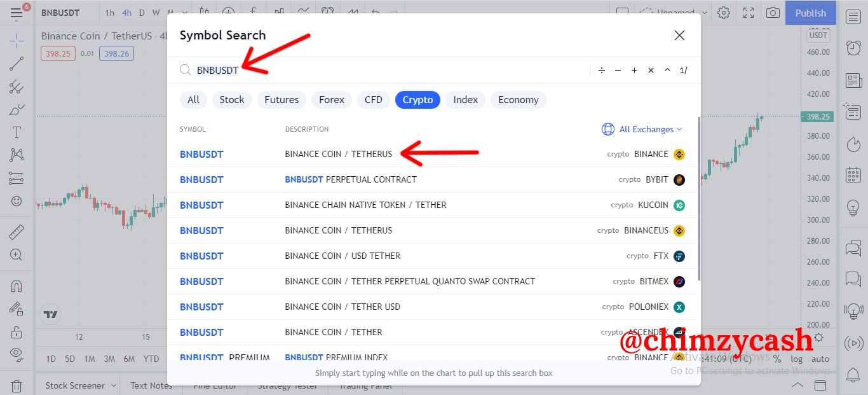The width and height of the screenshot is (868, 395).
Task: Select the 4h timeframe
Action: (127, 13)
